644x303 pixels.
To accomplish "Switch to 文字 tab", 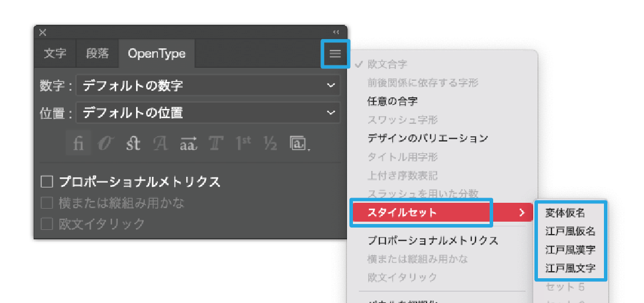I will (x=55, y=54).
